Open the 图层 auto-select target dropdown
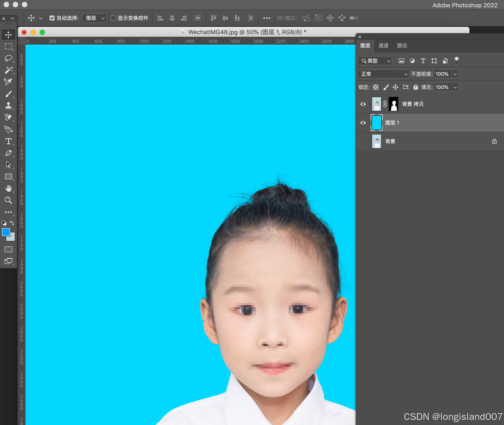 pyautogui.click(x=95, y=18)
